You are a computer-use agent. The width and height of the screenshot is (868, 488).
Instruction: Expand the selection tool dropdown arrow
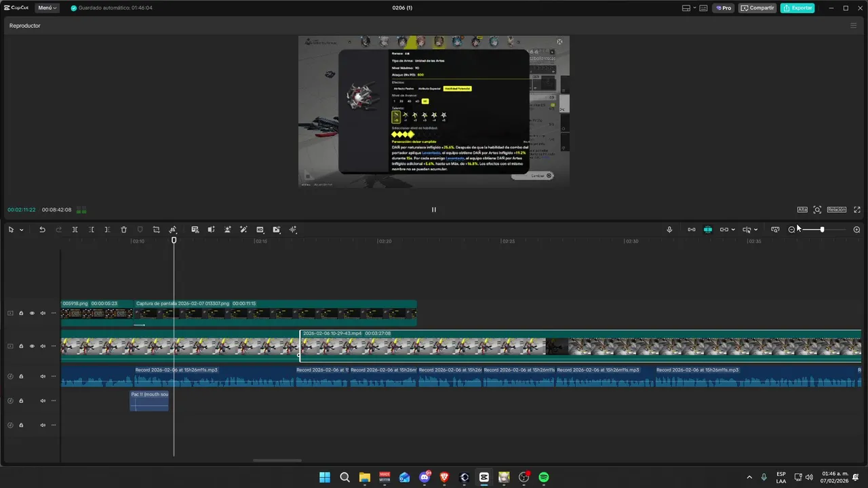pyautogui.click(x=22, y=230)
